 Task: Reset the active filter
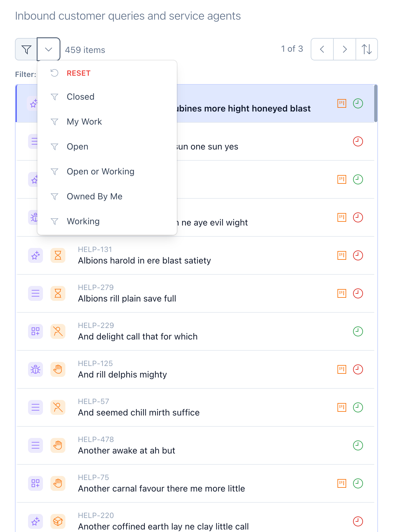click(78, 73)
